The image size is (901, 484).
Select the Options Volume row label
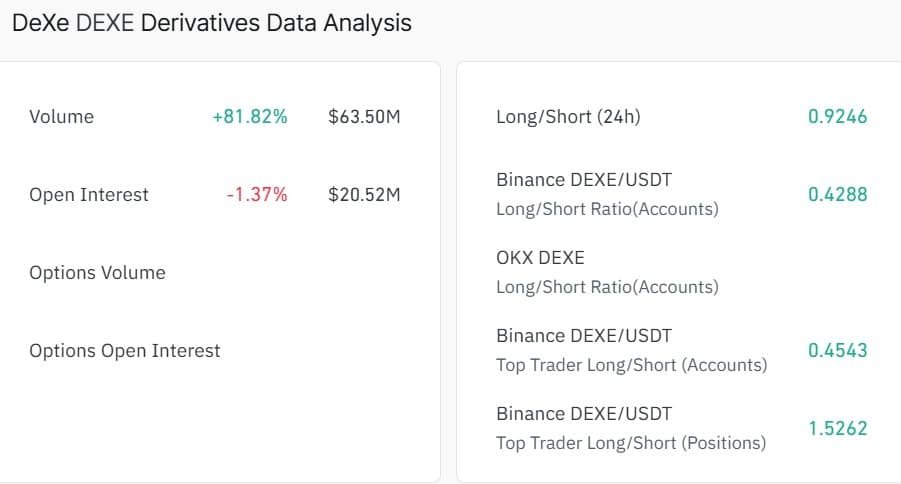98,273
